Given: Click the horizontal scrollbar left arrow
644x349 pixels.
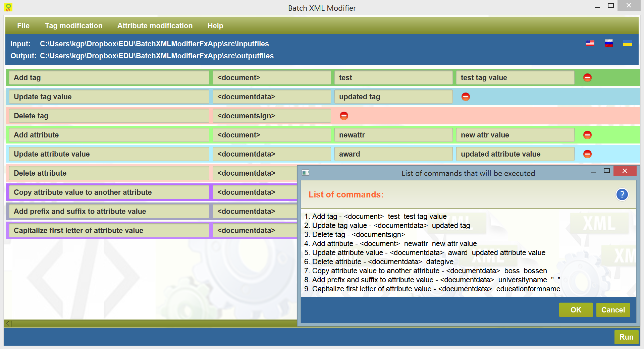Looking at the screenshot, I should tap(8, 324).
